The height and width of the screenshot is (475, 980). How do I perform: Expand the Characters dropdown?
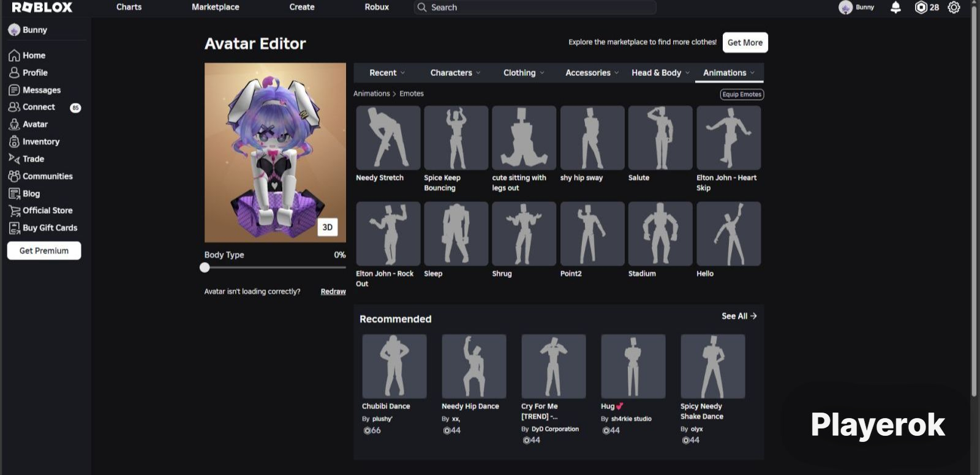click(x=455, y=73)
